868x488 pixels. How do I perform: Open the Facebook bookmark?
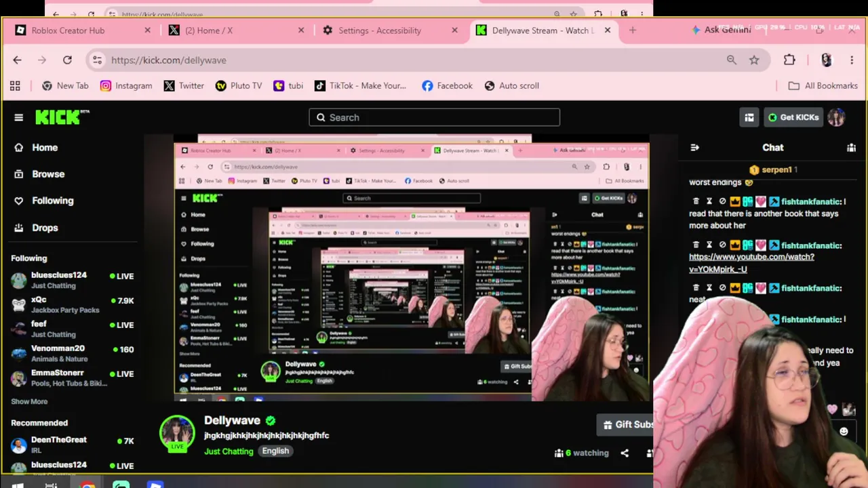447,85
